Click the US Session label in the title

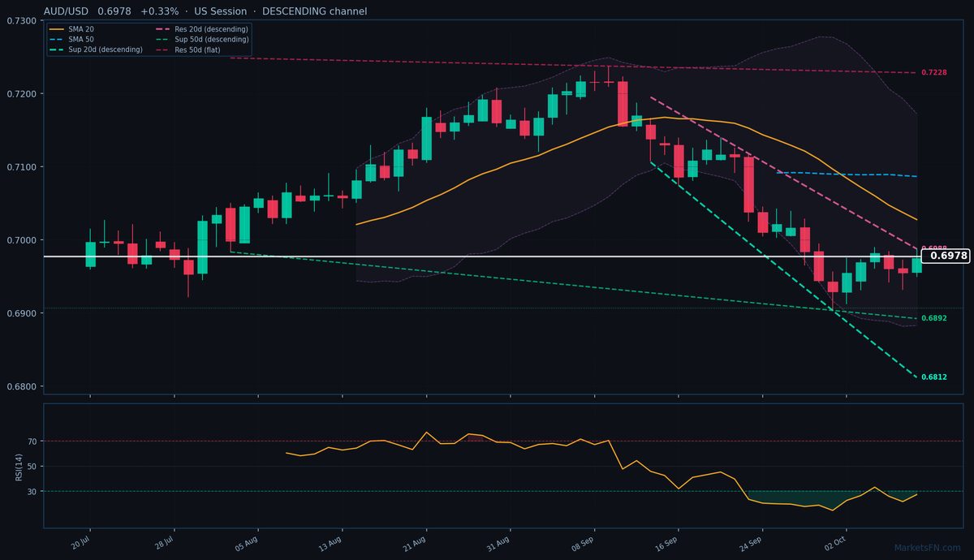220,11
